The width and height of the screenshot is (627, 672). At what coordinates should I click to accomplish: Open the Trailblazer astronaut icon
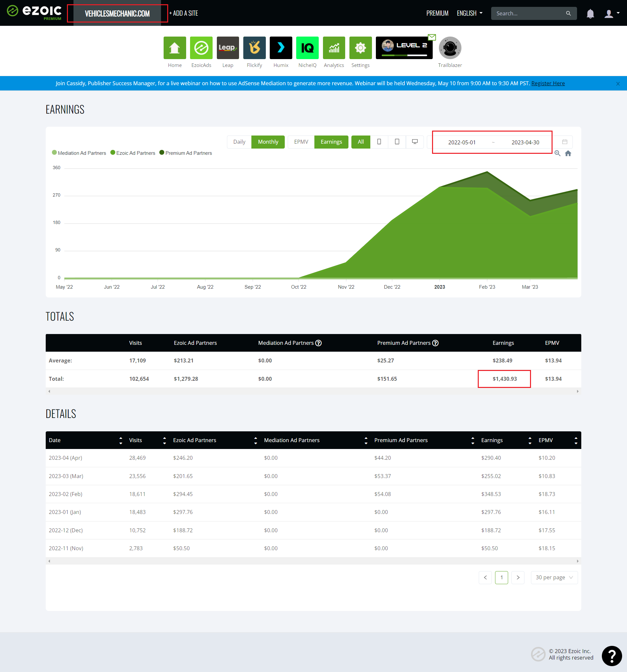pyautogui.click(x=450, y=48)
